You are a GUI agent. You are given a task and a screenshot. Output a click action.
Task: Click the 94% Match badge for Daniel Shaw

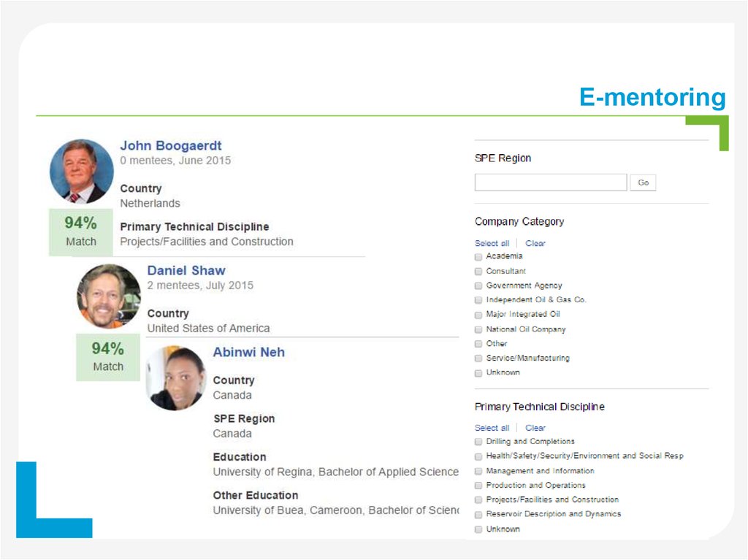pyautogui.click(x=107, y=357)
